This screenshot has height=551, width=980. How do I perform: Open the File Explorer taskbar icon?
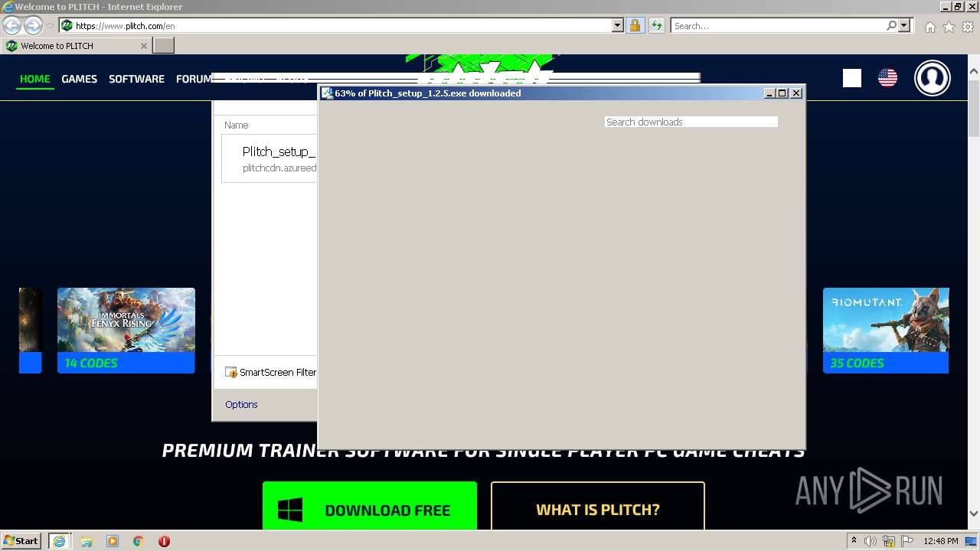point(87,541)
